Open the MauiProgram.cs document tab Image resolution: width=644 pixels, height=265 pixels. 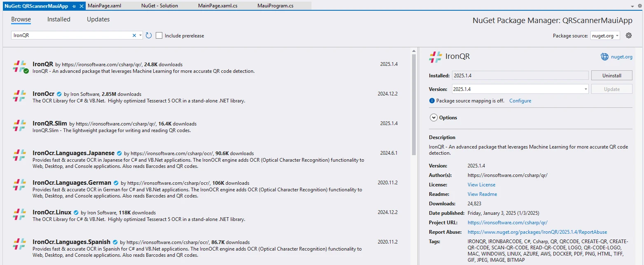275,6
